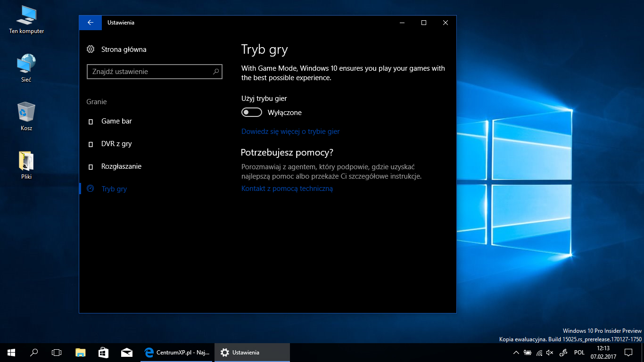Open the Action Center notifications icon
The height and width of the screenshot is (362, 644).
tap(628, 353)
